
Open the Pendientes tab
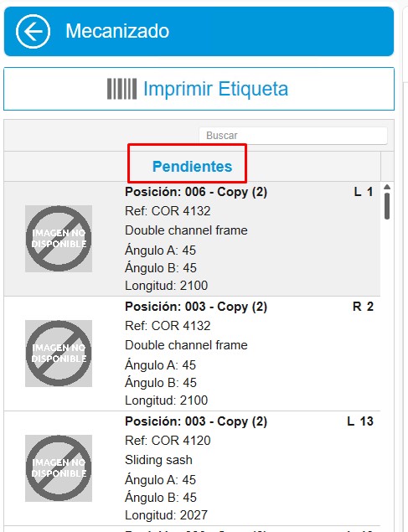coord(193,167)
